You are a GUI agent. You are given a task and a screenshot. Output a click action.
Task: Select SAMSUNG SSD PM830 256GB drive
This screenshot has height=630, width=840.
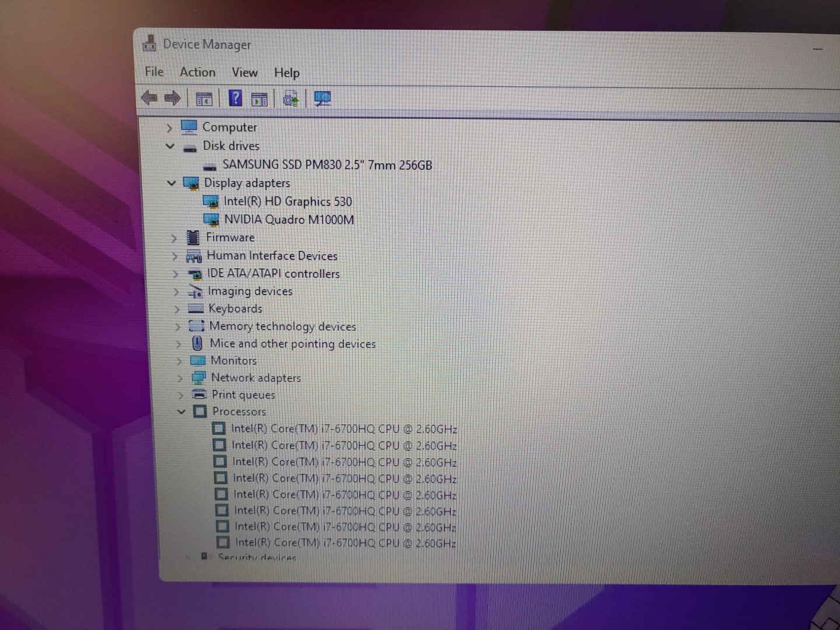(327, 164)
